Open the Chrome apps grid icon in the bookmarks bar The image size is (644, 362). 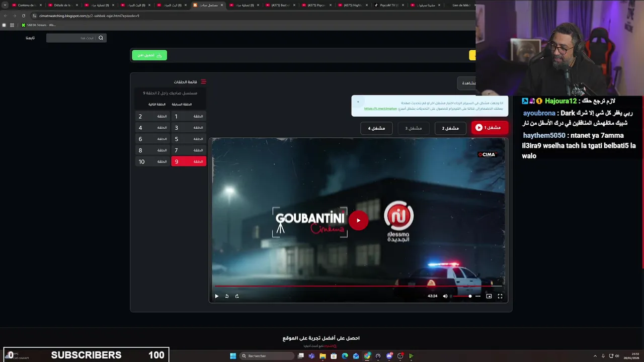tap(12, 25)
